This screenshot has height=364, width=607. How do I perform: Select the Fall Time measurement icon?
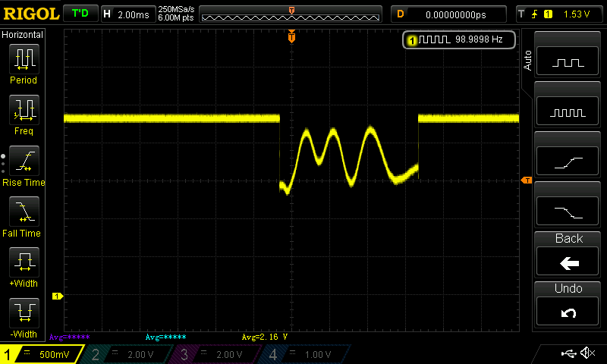click(x=24, y=212)
